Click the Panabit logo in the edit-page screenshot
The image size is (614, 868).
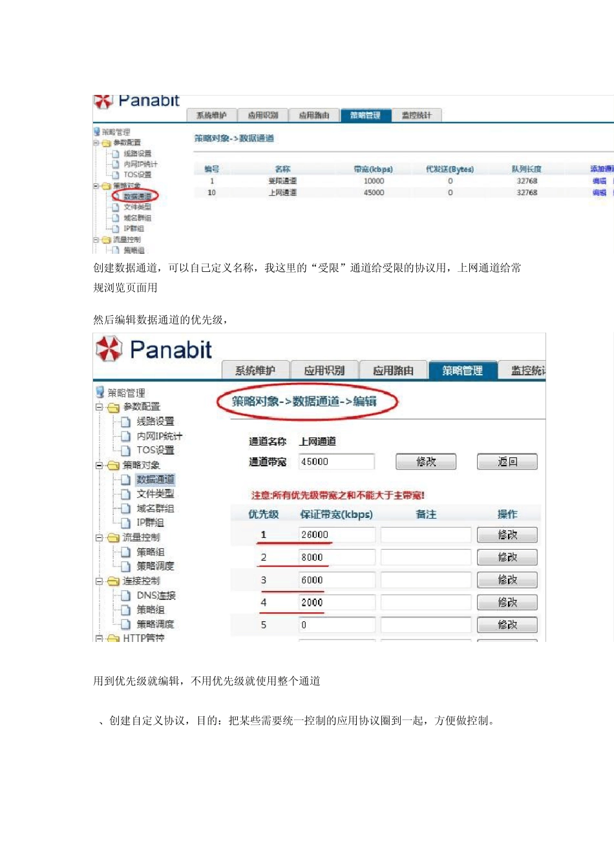point(154,349)
